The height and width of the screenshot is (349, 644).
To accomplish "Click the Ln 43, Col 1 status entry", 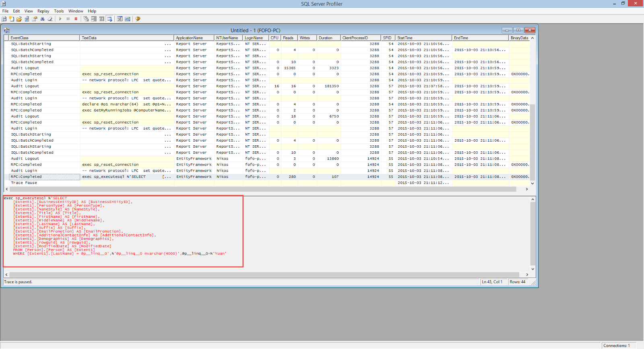I will [x=492, y=282].
